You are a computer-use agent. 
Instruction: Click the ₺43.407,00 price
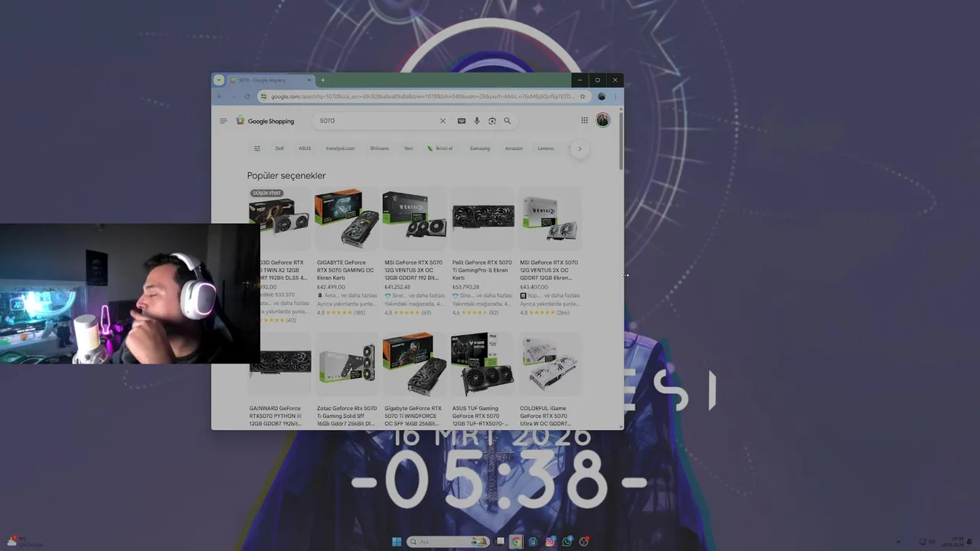(534, 287)
